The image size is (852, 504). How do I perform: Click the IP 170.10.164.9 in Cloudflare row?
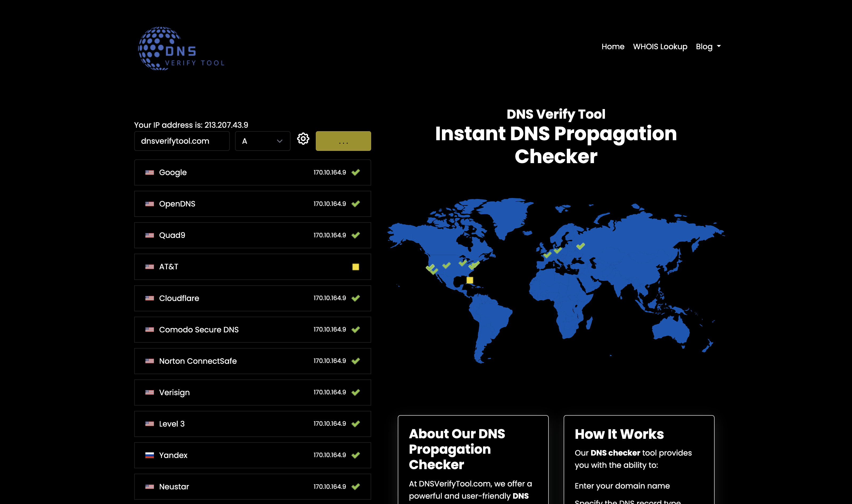(330, 298)
